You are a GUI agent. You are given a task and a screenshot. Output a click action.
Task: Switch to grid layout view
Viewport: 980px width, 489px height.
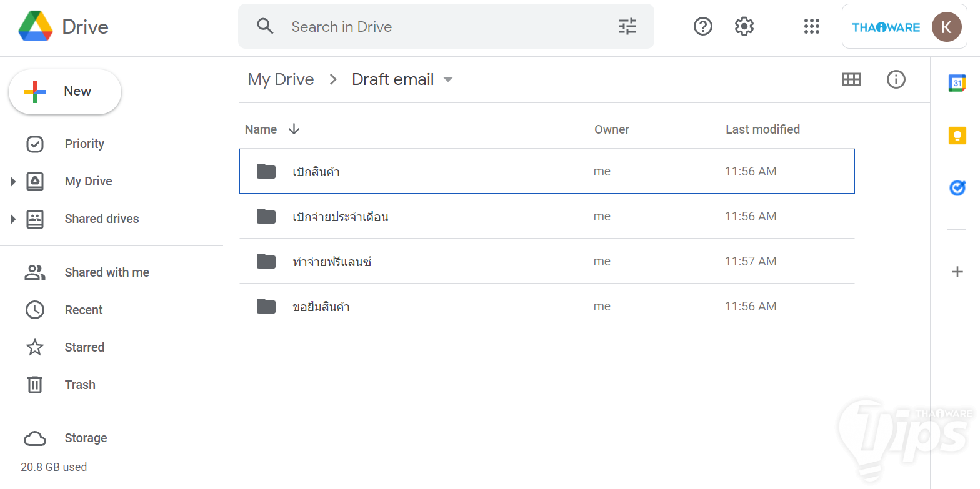click(x=851, y=79)
